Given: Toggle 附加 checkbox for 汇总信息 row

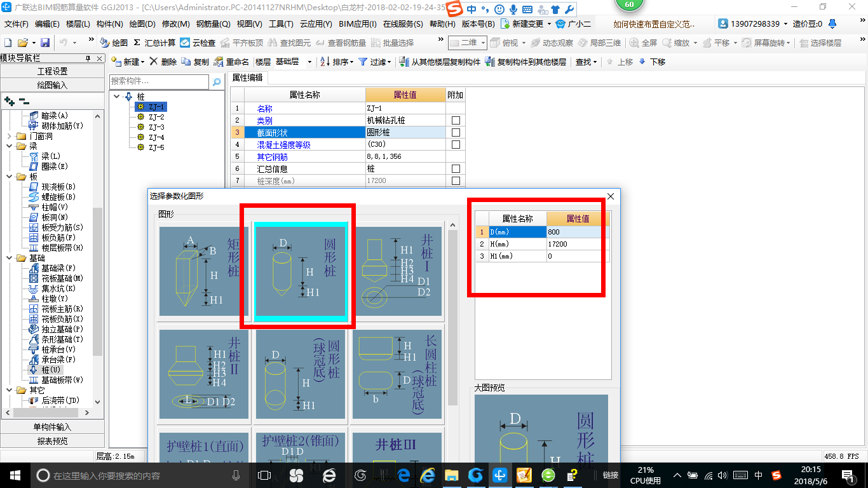Looking at the screenshot, I should 456,169.
